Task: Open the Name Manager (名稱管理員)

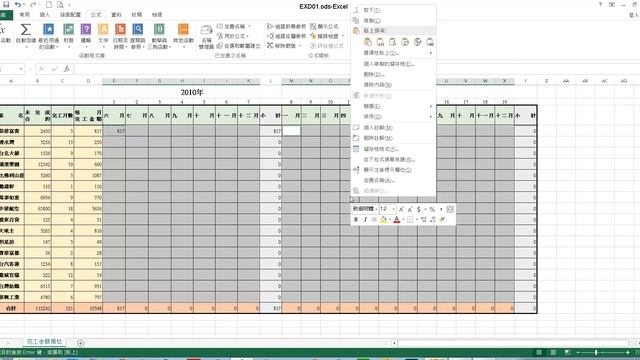Action: [x=206, y=37]
